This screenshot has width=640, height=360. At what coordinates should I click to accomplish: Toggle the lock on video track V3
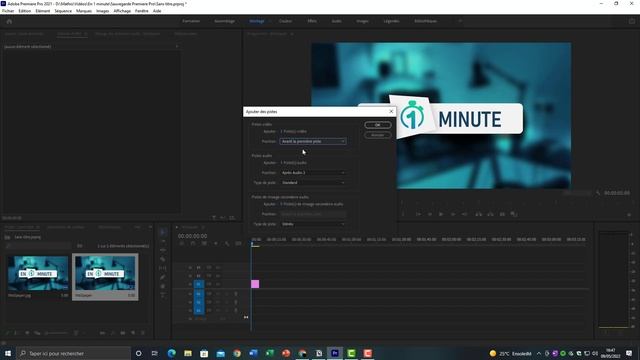point(190,268)
